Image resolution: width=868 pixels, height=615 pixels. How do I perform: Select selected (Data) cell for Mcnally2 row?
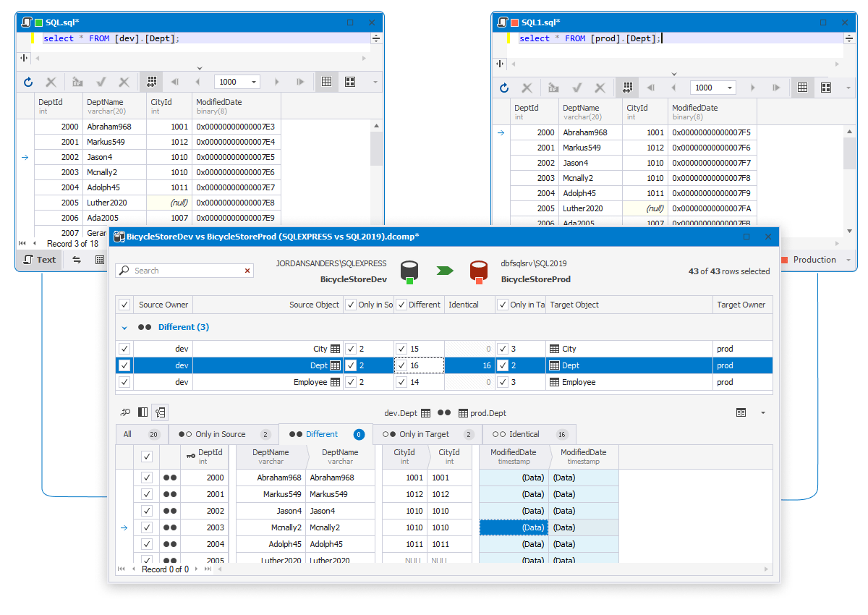click(514, 527)
